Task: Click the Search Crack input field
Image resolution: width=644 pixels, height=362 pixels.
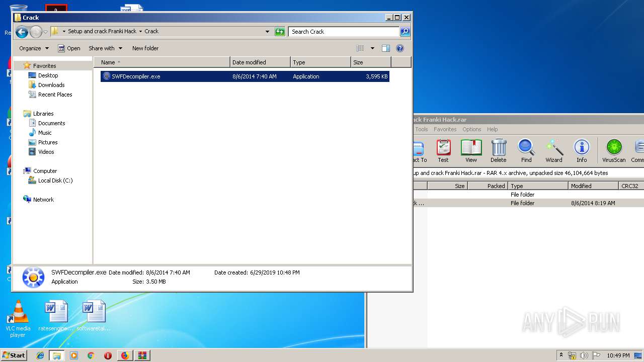Action: pyautogui.click(x=344, y=32)
